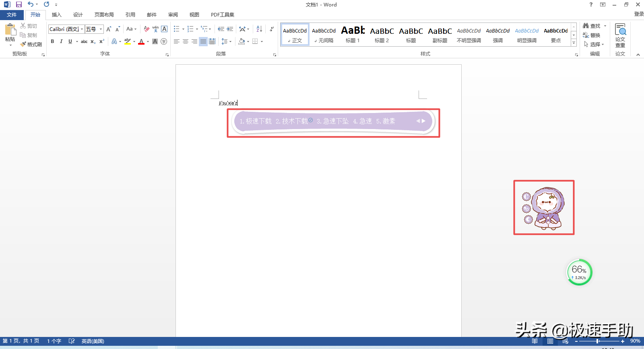The image size is (644, 349).
Task: Click the text highlight color pen
Action: (x=128, y=41)
